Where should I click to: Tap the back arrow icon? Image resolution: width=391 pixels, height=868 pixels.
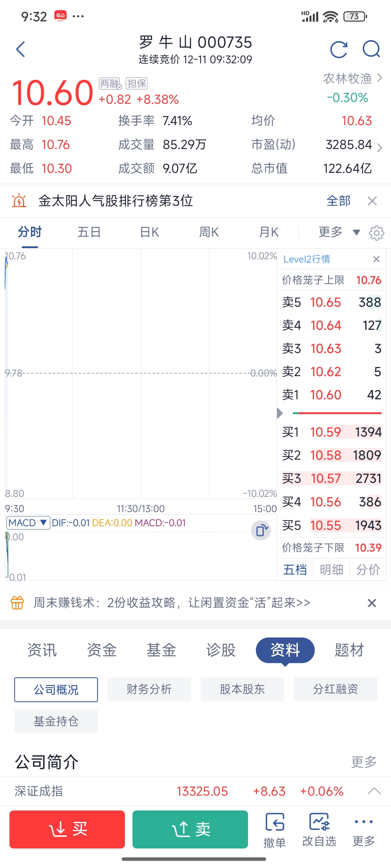tap(21, 49)
